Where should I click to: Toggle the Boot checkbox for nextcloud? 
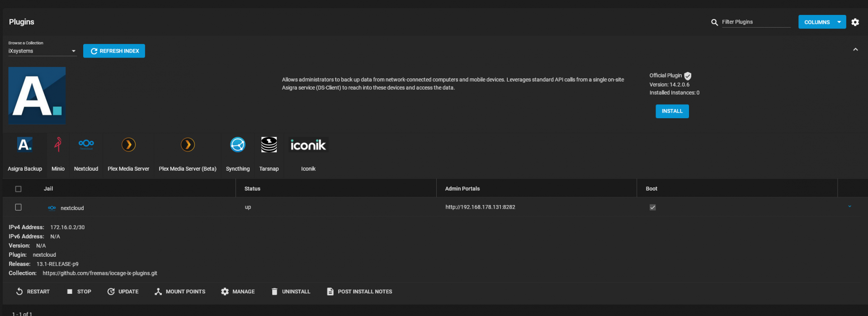[x=652, y=207]
